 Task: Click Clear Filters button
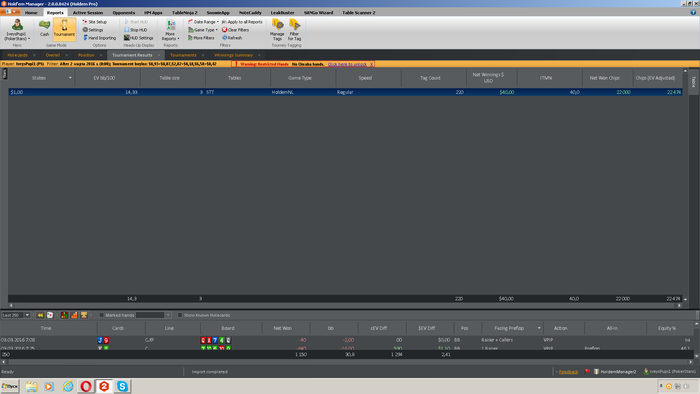(x=235, y=30)
